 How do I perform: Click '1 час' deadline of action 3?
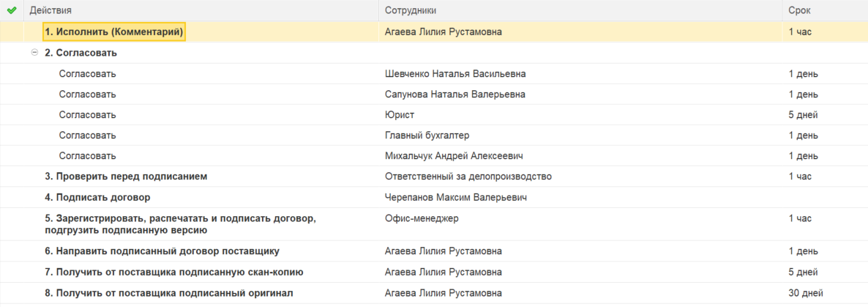(x=800, y=177)
